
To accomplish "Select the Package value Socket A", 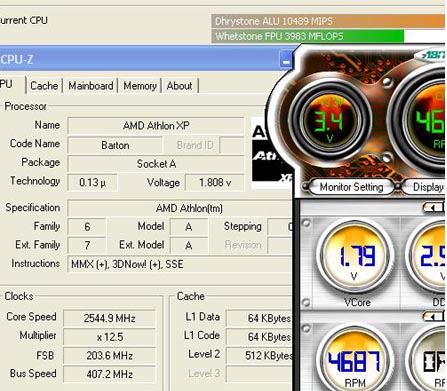I will point(156,164).
